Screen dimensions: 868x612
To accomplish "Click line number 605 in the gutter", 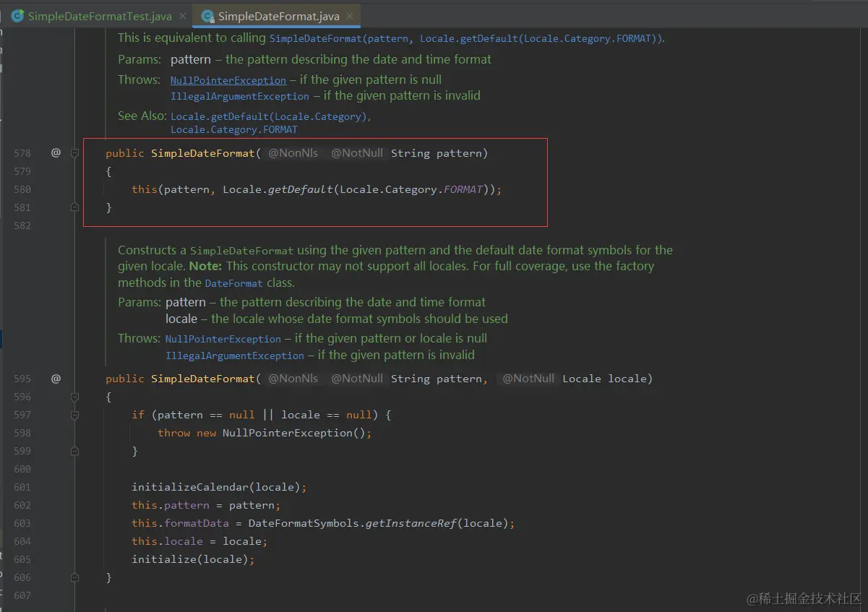I will 22,559.
